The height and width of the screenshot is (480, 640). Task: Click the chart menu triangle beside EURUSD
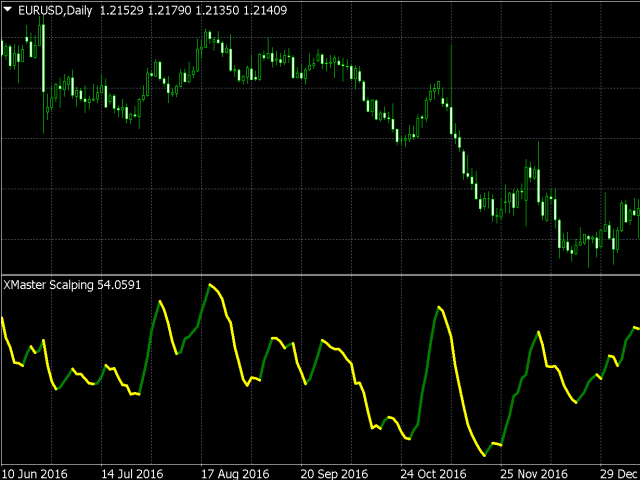pyautogui.click(x=8, y=9)
